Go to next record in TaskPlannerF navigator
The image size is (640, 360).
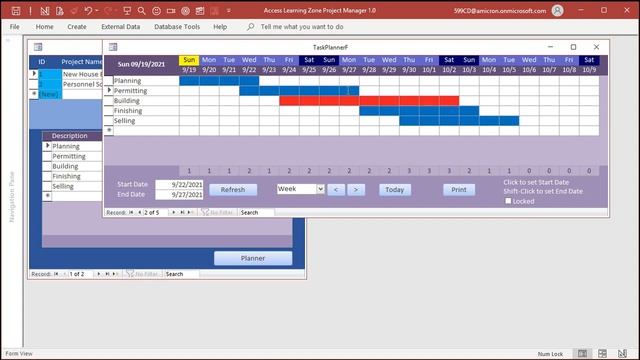(173, 212)
